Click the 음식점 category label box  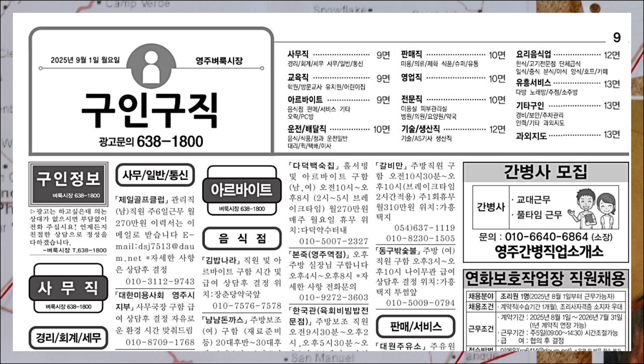click(x=242, y=238)
